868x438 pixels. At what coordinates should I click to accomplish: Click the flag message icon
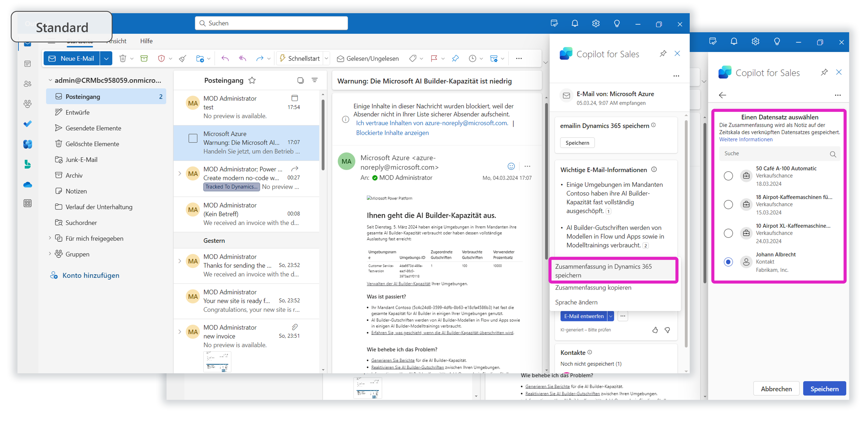[x=434, y=59]
